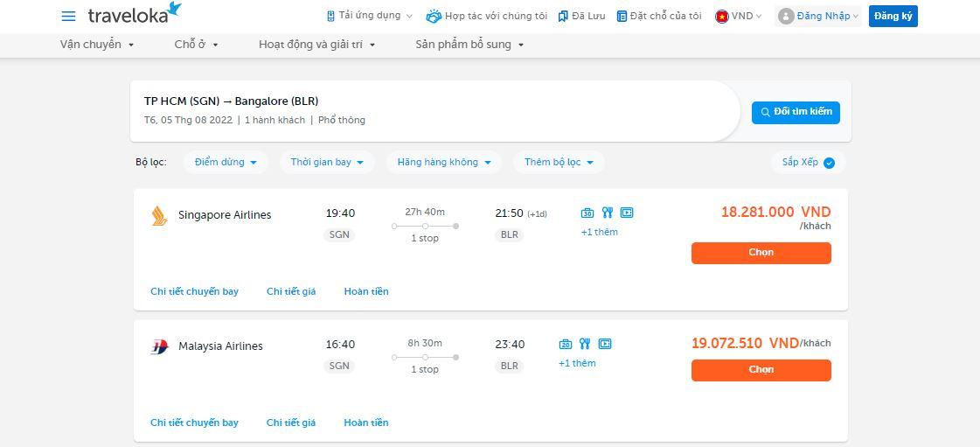Click the bookmark icon next to Đã Lưu

pyautogui.click(x=562, y=17)
